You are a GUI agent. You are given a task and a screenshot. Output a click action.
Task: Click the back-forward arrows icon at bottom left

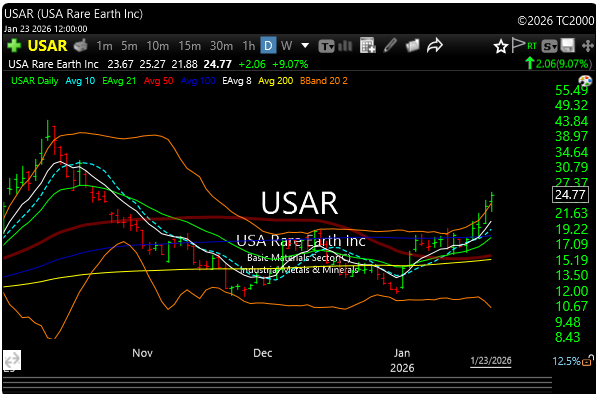(12, 360)
